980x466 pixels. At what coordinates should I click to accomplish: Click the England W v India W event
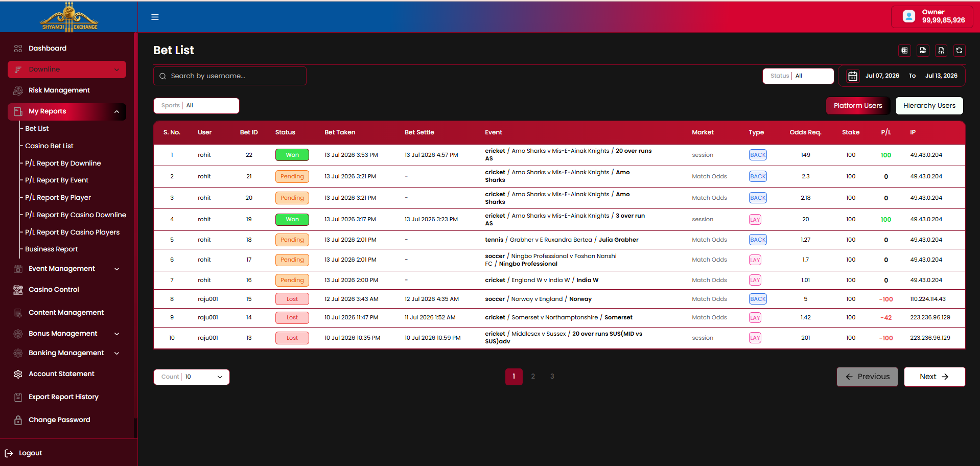[542, 280]
